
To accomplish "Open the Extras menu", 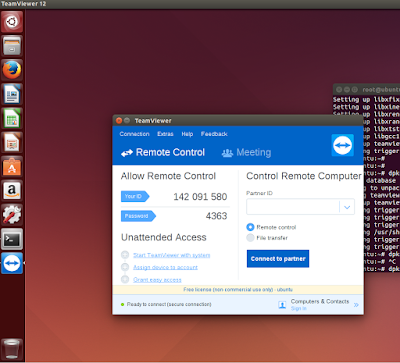I will click(x=165, y=134).
